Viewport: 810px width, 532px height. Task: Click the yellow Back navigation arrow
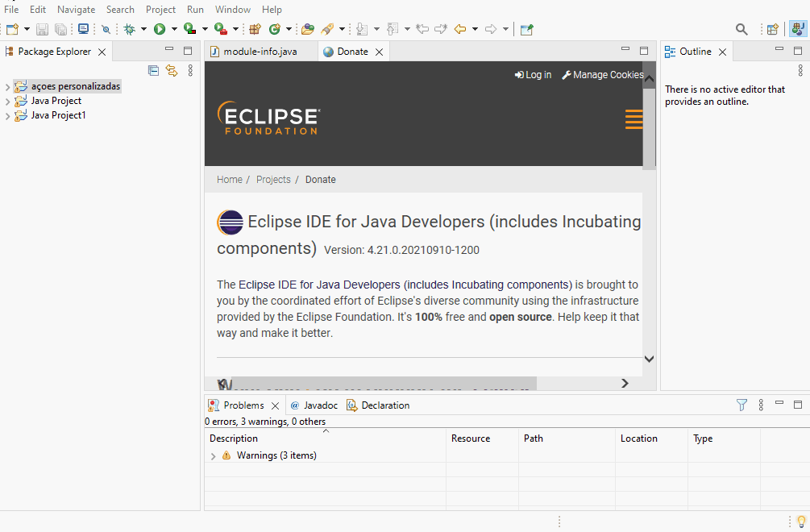(459, 30)
